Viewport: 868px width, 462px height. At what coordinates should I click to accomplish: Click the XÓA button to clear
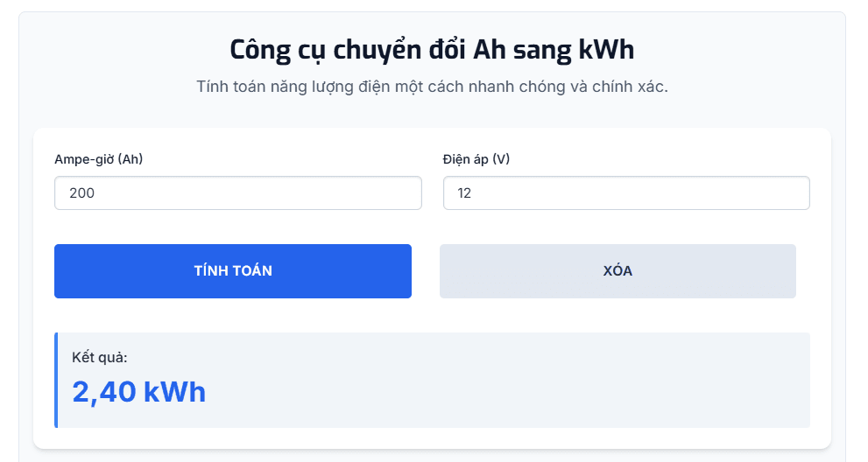click(x=617, y=271)
